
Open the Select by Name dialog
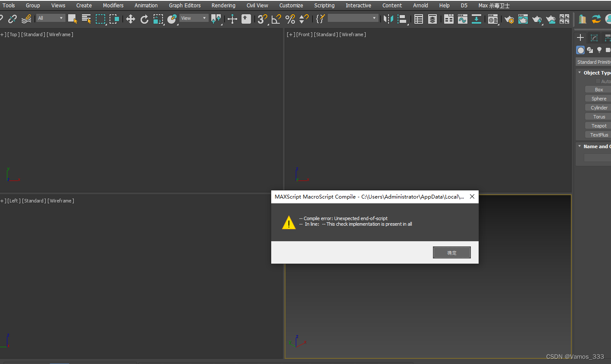(x=85, y=19)
